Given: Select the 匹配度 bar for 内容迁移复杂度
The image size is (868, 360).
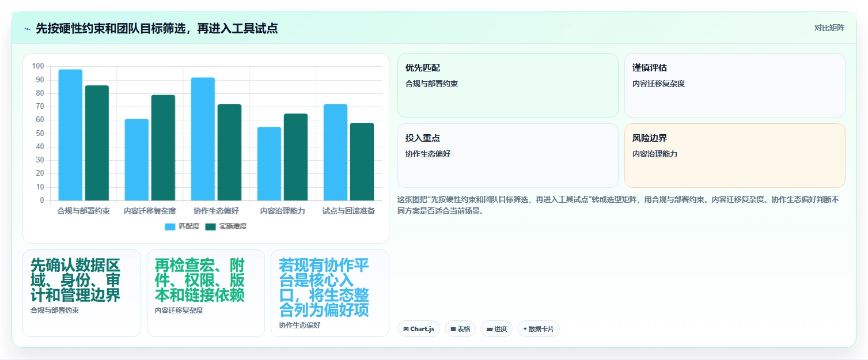Looking at the screenshot, I should coord(137,160).
